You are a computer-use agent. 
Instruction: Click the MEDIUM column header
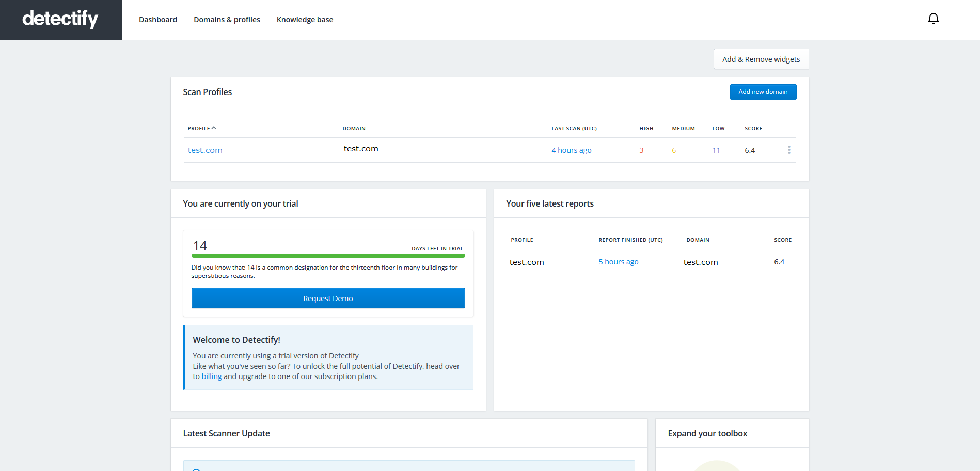[x=683, y=128]
